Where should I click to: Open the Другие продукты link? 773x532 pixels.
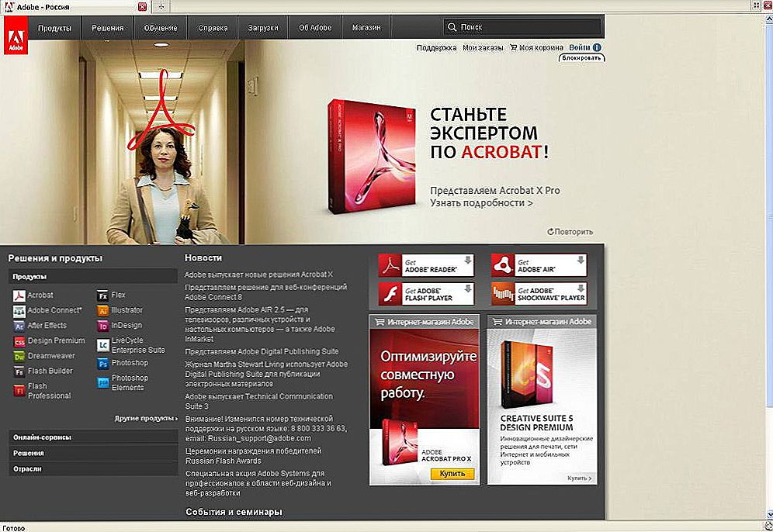146,418
